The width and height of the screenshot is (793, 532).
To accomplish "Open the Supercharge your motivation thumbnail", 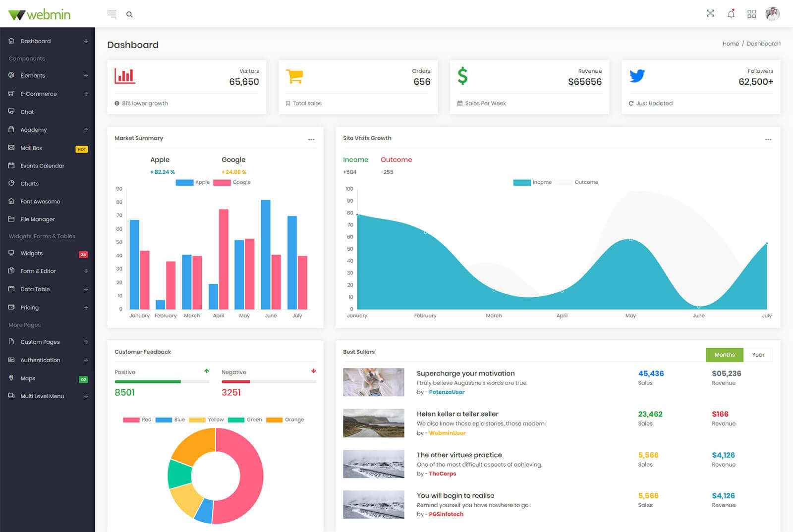I will tap(374, 382).
